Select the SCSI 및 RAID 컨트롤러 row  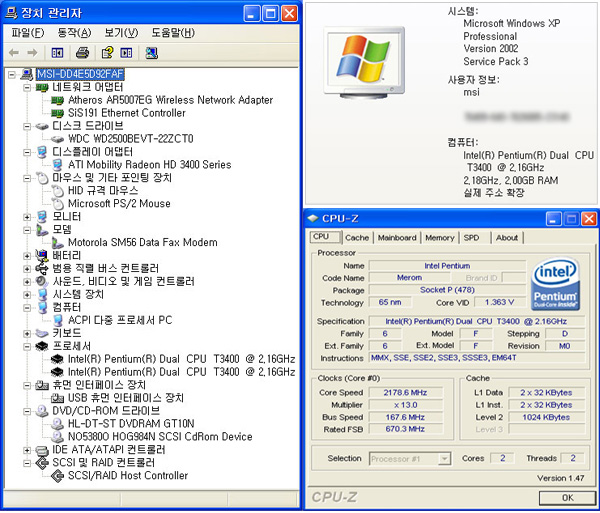pyautogui.click(x=104, y=463)
